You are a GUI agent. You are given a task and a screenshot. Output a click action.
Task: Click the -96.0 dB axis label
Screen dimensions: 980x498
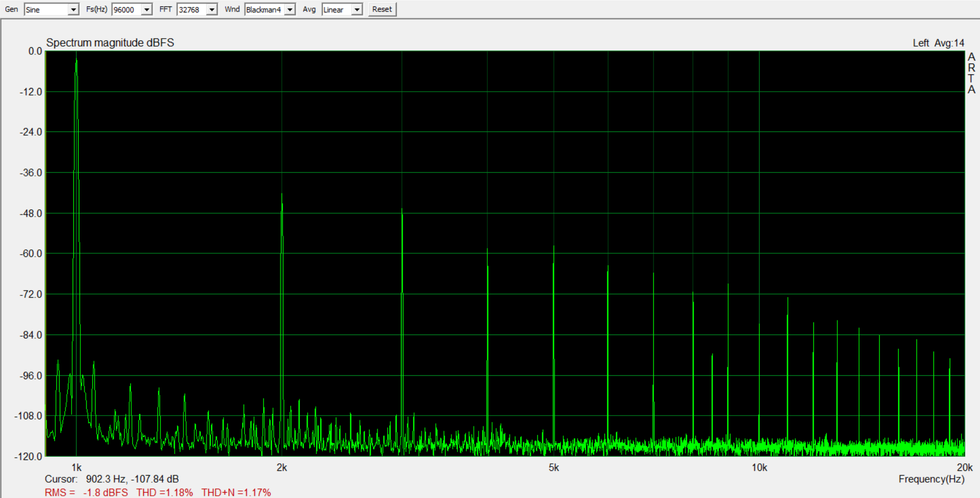(x=31, y=376)
